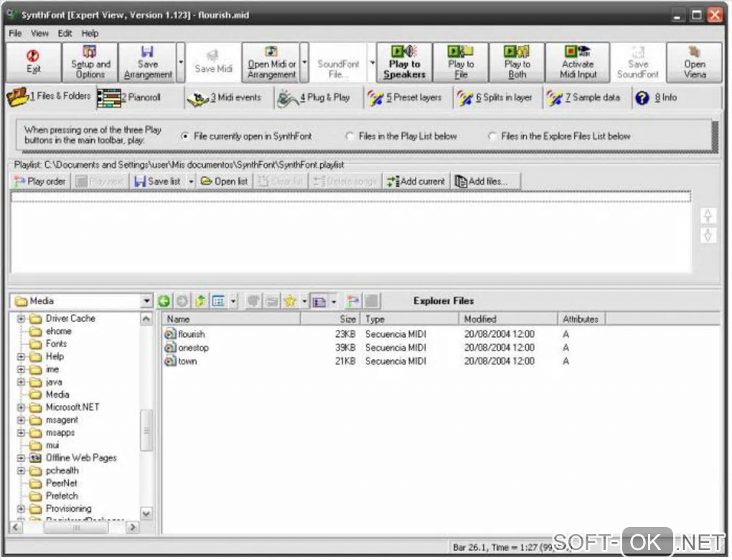Expand the Help folder node
The image size is (732, 560).
pyautogui.click(x=21, y=356)
